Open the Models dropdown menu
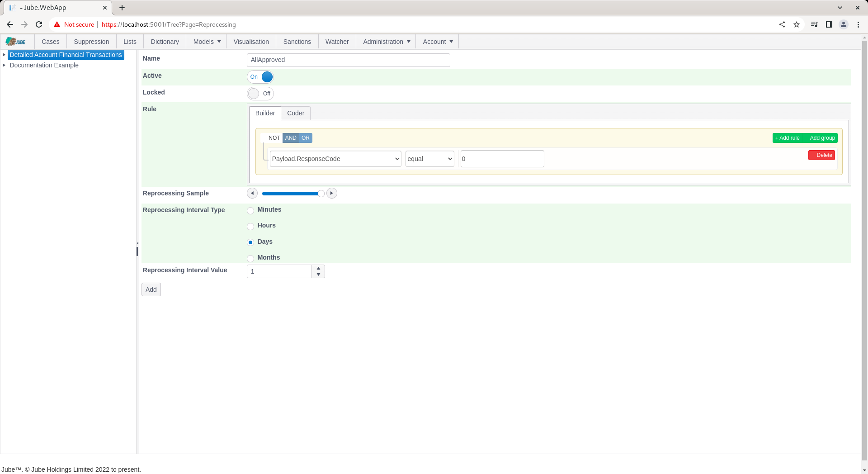The width and height of the screenshot is (868, 474). pyautogui.click(x=207, y=42)
